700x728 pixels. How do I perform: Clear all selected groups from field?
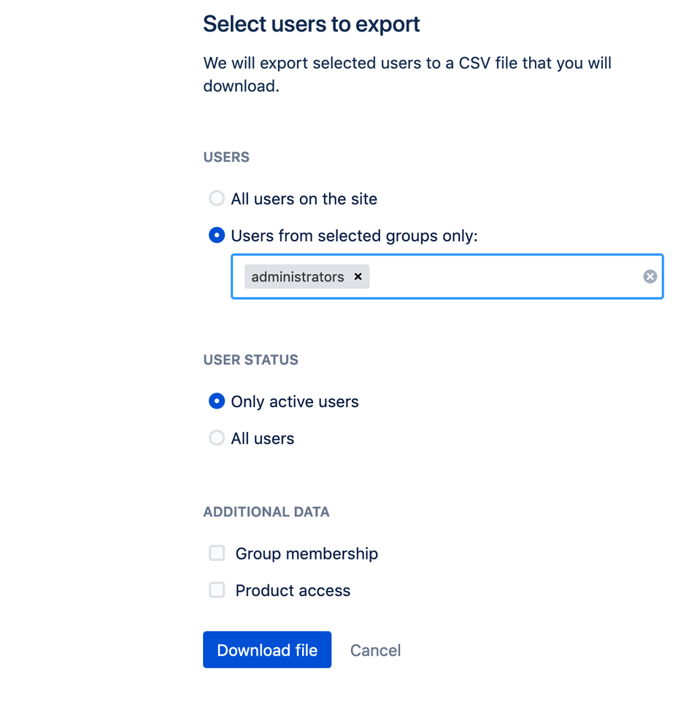[x=650, y=276]
